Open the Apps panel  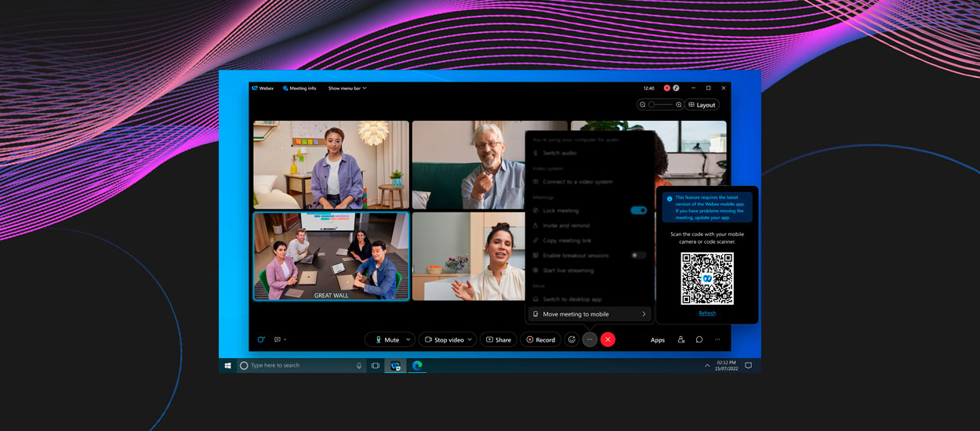tap(658, 339)
